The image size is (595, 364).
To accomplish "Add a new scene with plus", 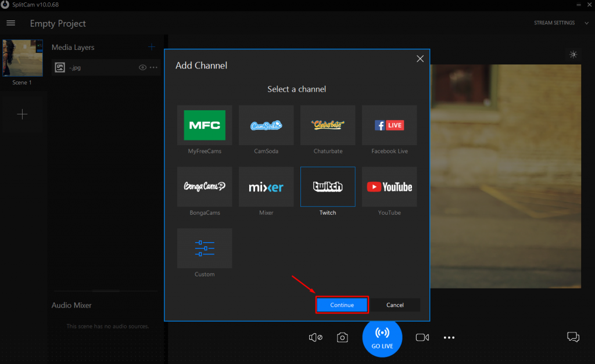I will 23,114.
